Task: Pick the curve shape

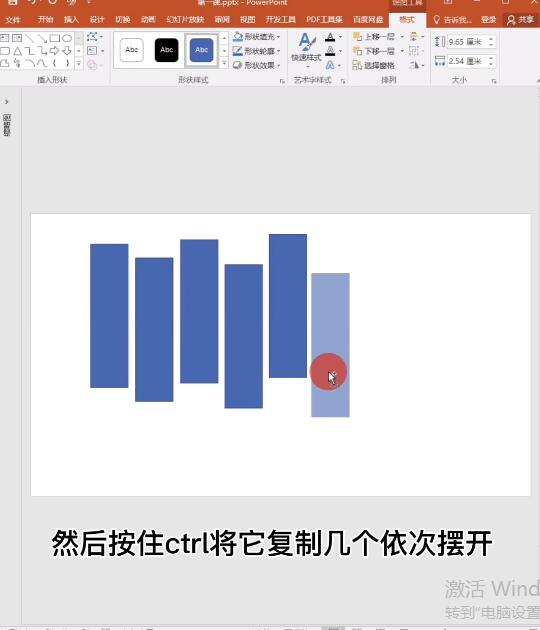Action: (42, 63)
